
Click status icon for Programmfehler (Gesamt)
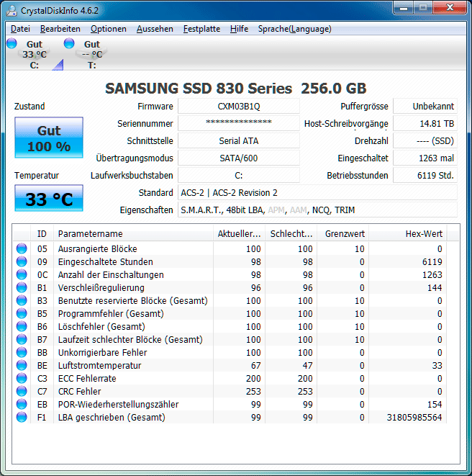(x=22, y=313)
